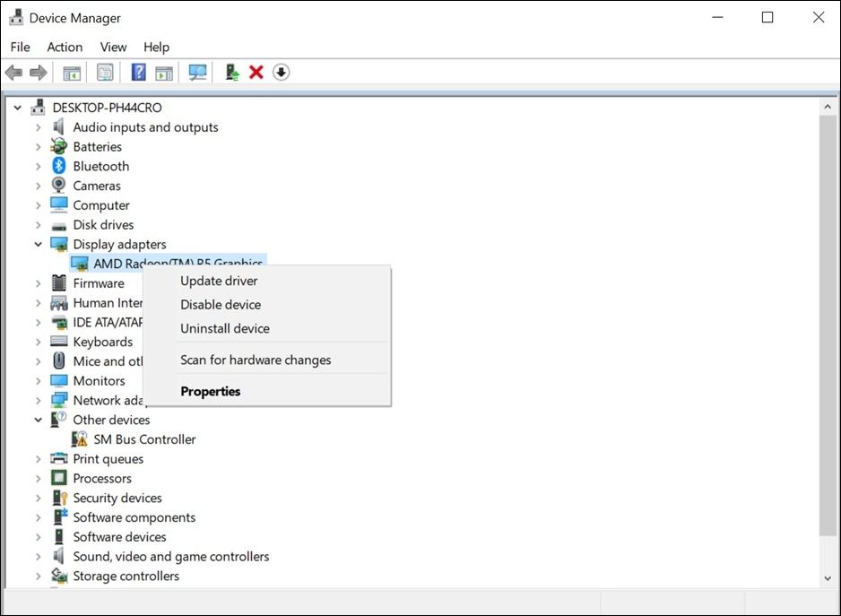Collapse the Other devices category

(39, 420)
